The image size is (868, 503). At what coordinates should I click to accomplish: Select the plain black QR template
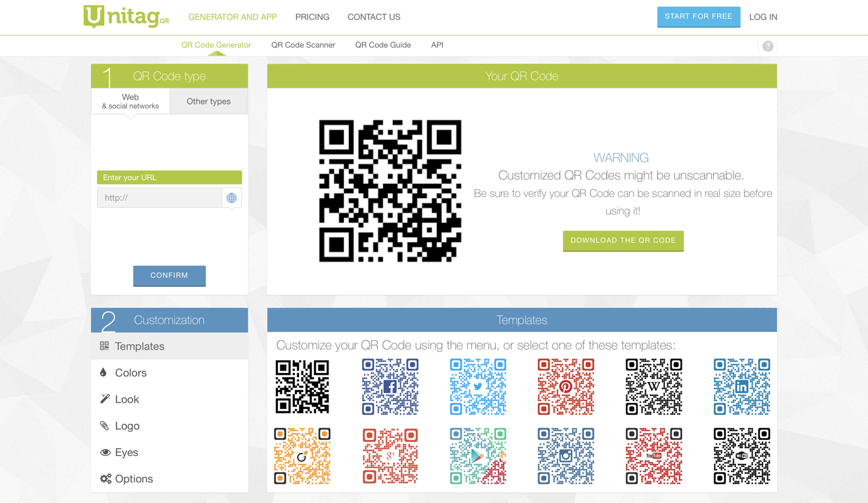point(302,387)
